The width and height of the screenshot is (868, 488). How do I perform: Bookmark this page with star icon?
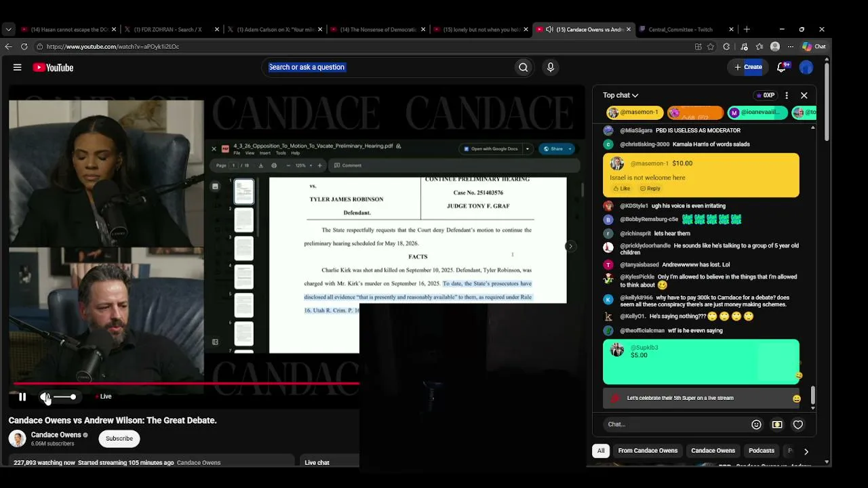coord(711,47)
